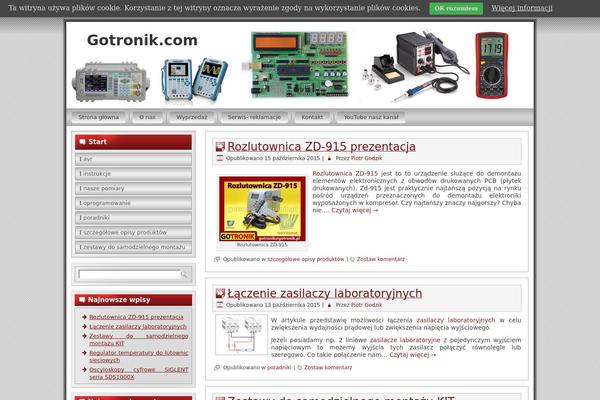Click comment icon in Łączenie zasilaczy post footer
600x400 pixels.
(x=300, y=367)
